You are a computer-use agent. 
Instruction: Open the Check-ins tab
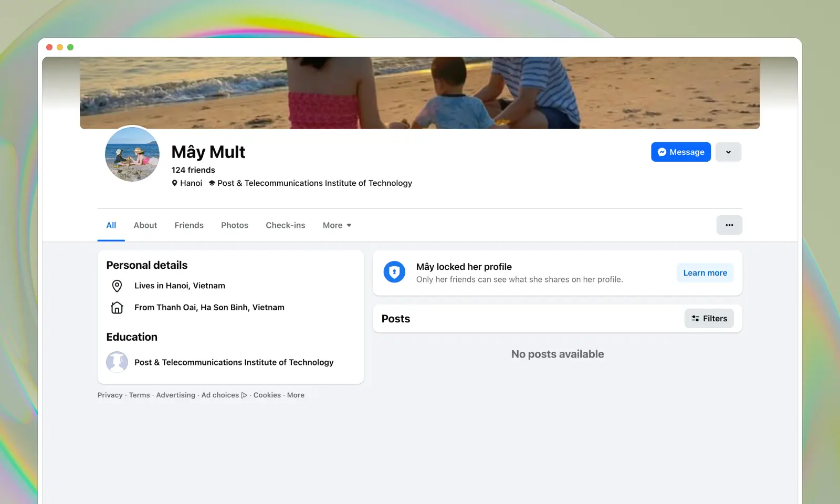pos(285,225)
